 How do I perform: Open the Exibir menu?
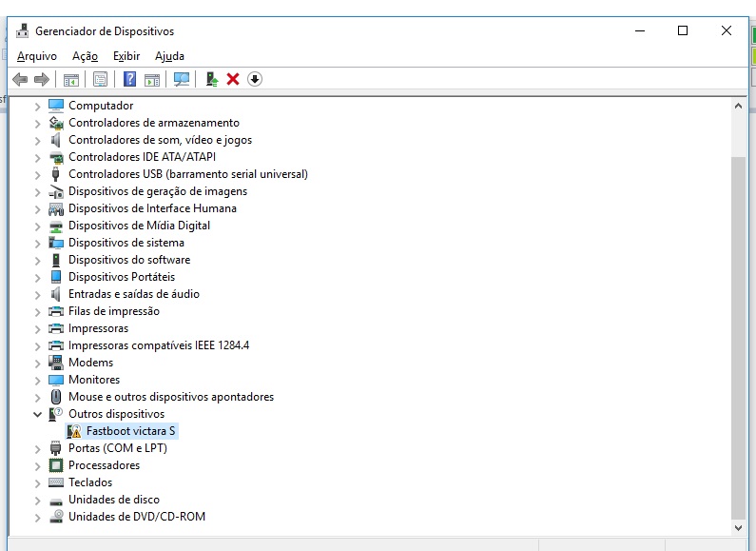click(126, 56)
